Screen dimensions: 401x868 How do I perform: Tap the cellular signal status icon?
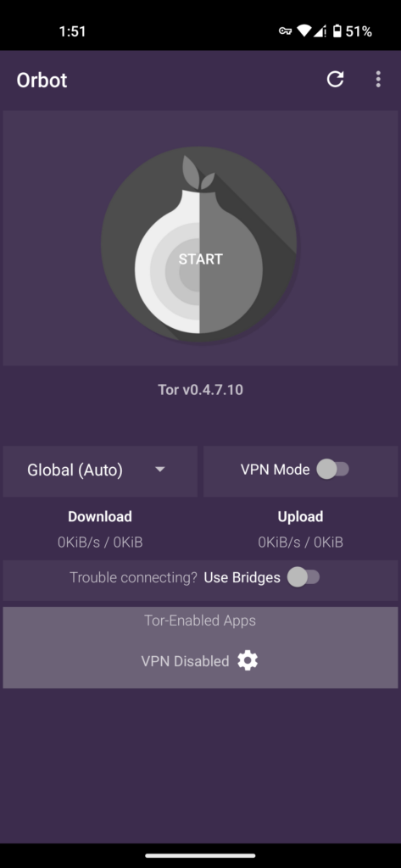[320, 31]
